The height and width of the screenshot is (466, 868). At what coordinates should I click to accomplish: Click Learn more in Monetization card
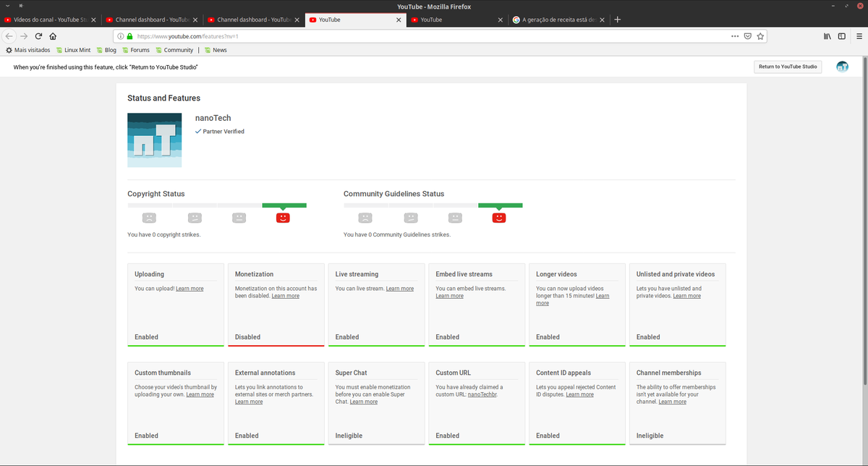[285, 296]
